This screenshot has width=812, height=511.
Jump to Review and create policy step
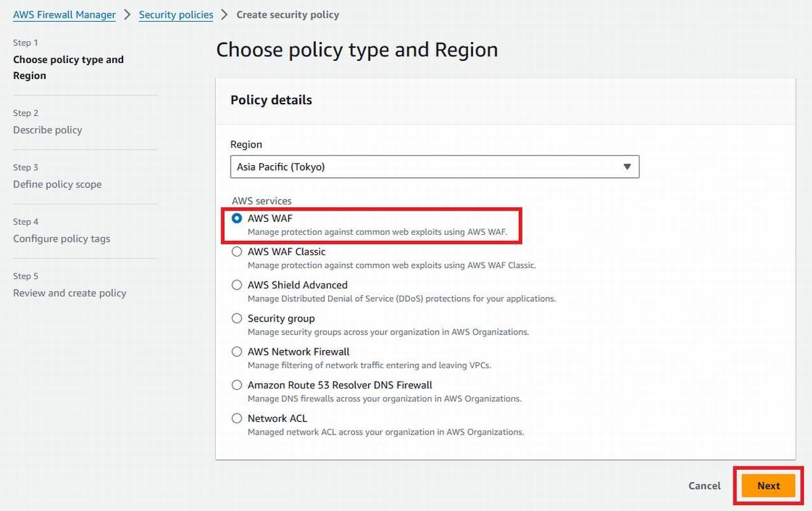click(70, 293)
